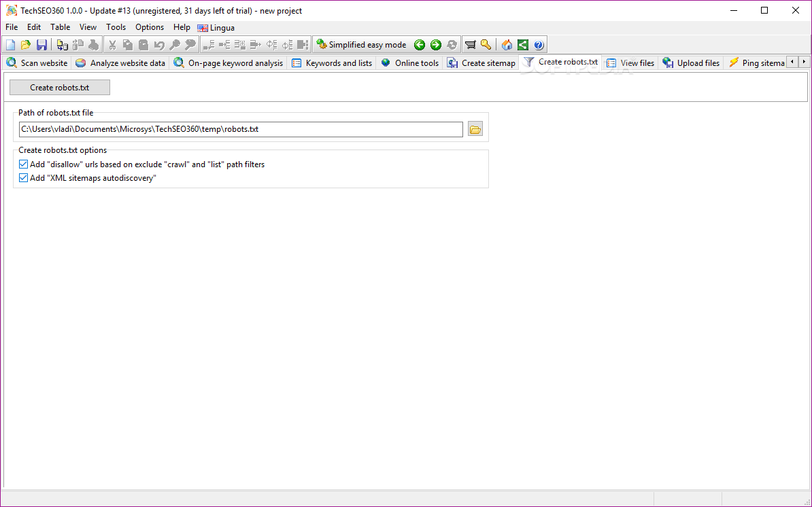Click the golden key registration icon
The width and height of the screenshot is (812, 507).
(486, 45)
